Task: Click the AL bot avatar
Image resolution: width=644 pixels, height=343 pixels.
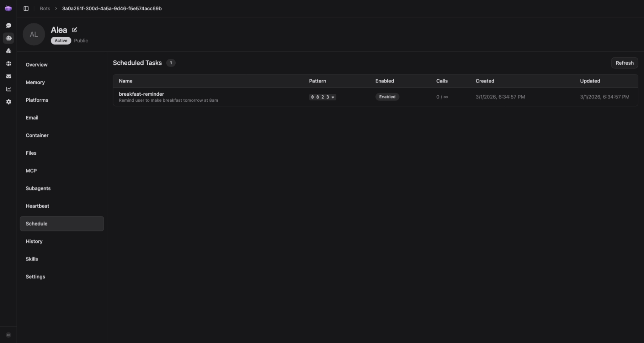Action: (x=34, y=34)
